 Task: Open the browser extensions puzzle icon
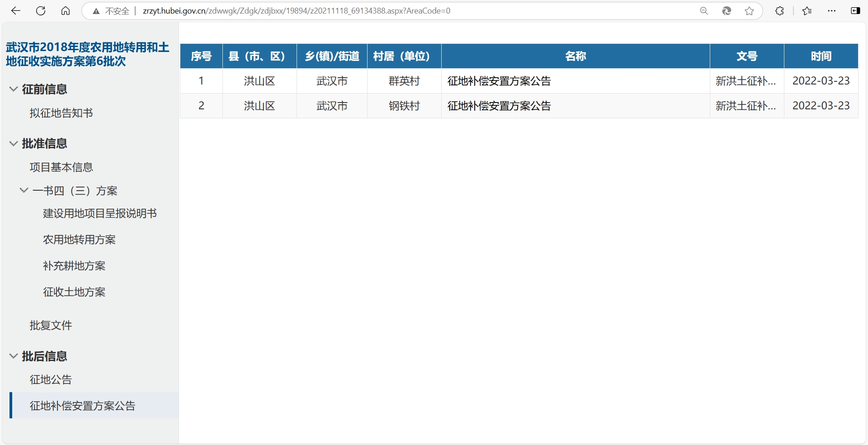779,11
